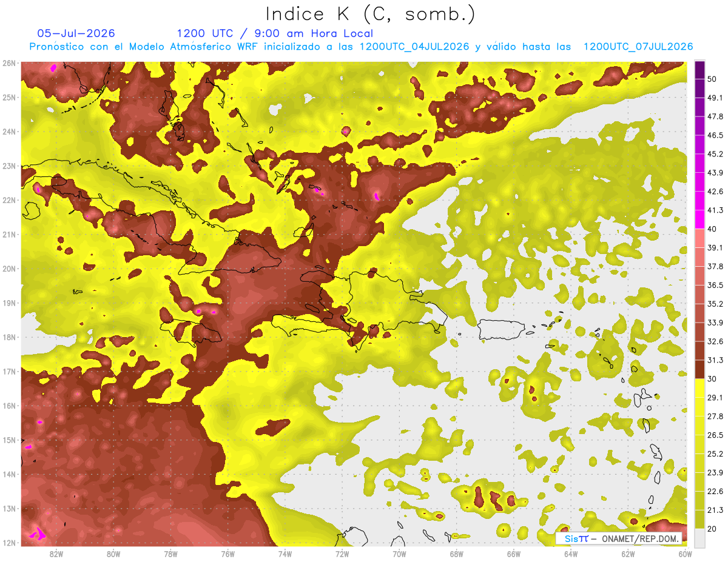The height and width of the screenshot is (562, 728).
Task: Click the '76W' longitude axis label
Action: pos(228,554)
